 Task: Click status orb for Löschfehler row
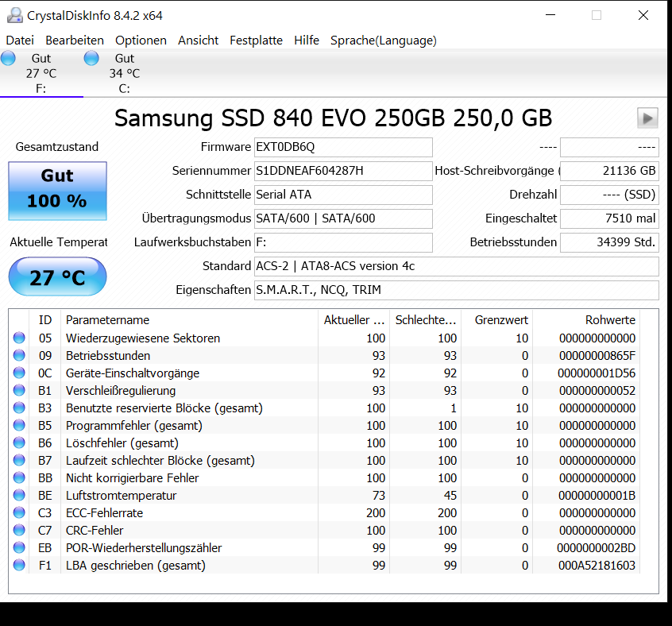[x=19, y=442]
